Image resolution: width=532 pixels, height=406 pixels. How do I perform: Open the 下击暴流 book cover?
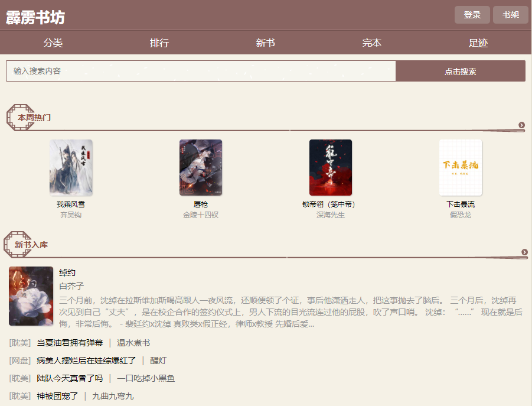(x=461, y=167)
